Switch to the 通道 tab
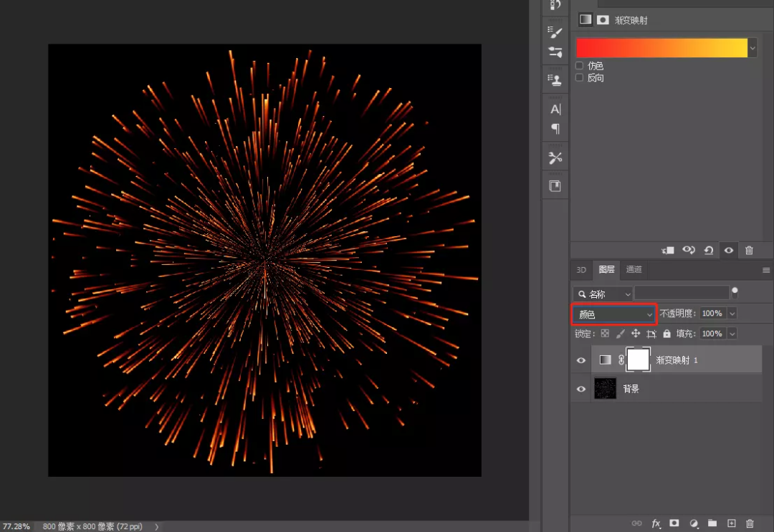774x532 pixels. pos(634,270)
